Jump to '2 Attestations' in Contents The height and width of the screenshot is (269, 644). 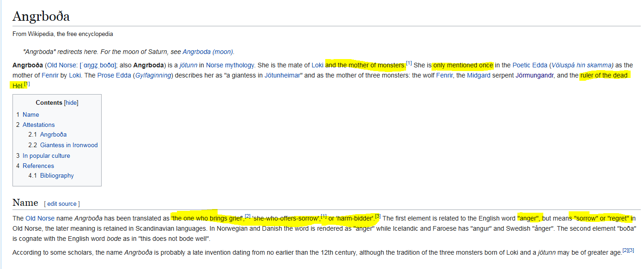[36, 125]
